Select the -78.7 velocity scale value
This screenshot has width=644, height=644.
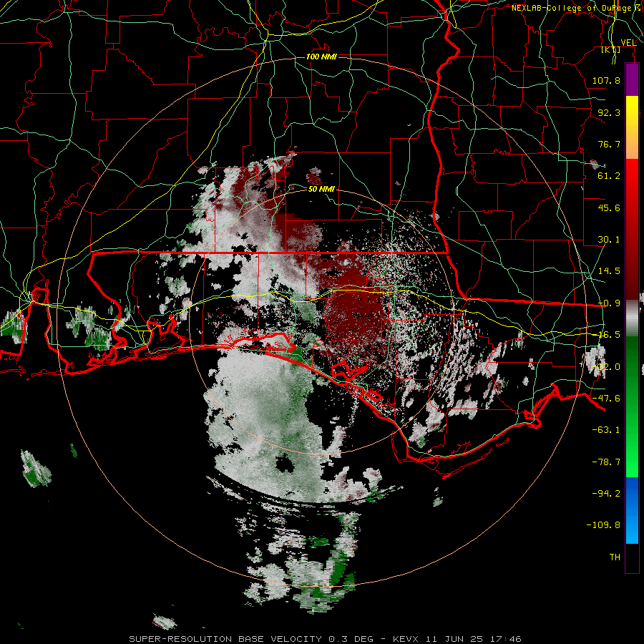[x=606, y=462]
